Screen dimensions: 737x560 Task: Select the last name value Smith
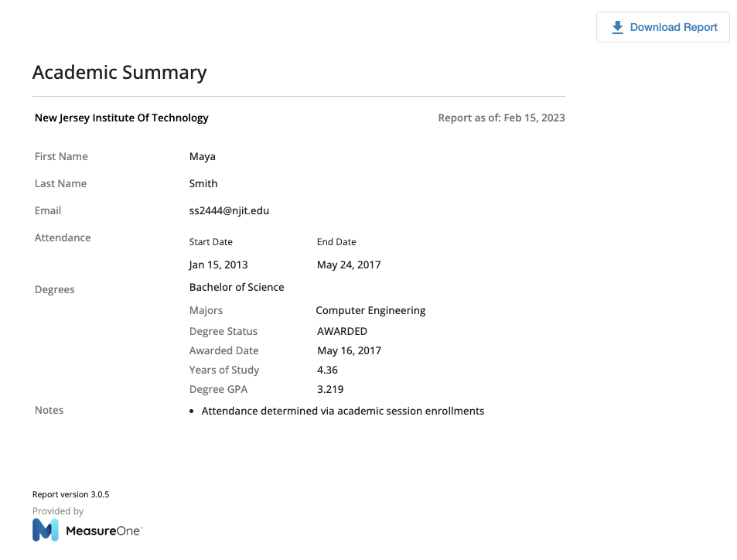pyautogui.click(x=203, y=183)
